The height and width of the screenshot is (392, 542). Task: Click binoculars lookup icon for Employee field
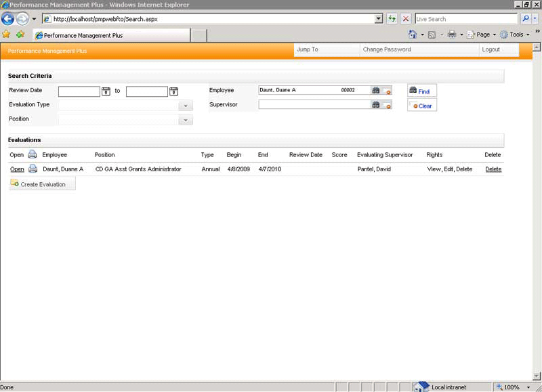[x=375, y=90]
